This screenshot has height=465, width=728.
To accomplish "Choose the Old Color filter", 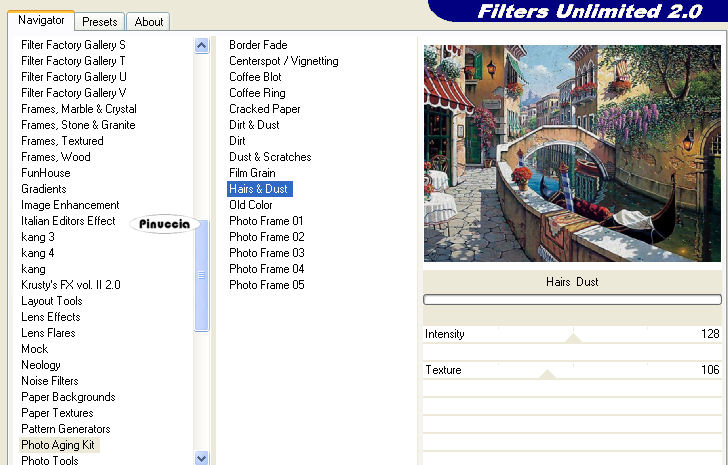I will (x=251, y=205).
